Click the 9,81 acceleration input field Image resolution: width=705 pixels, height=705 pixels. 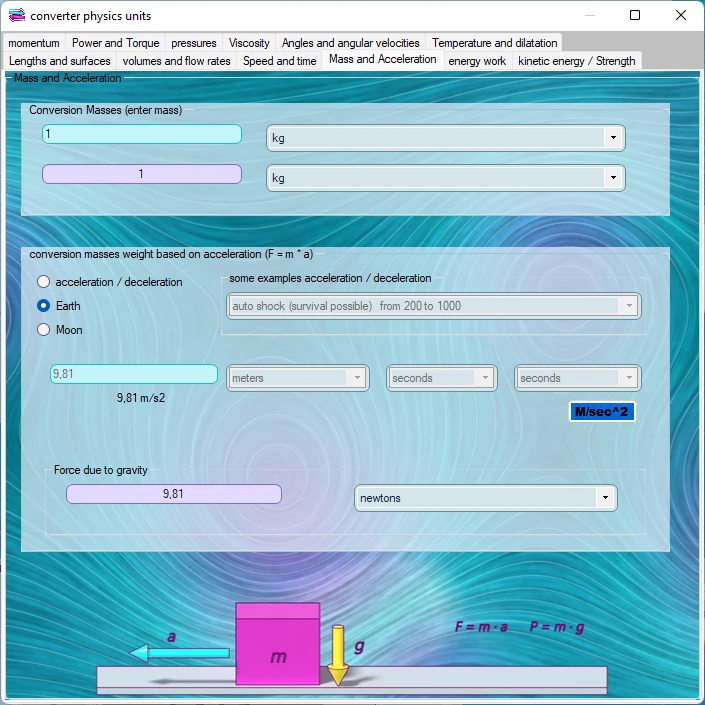pos(134,374)
